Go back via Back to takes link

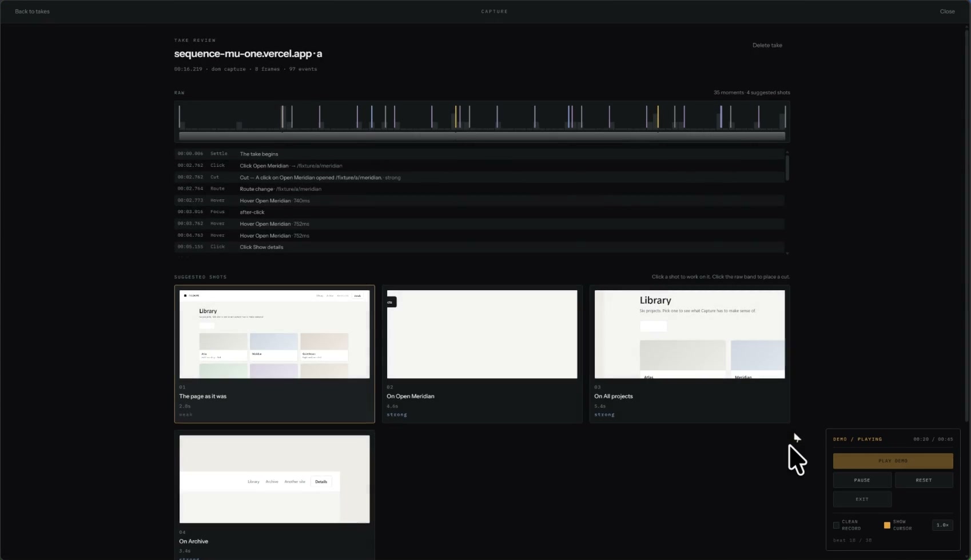click(x=32, y=11)
